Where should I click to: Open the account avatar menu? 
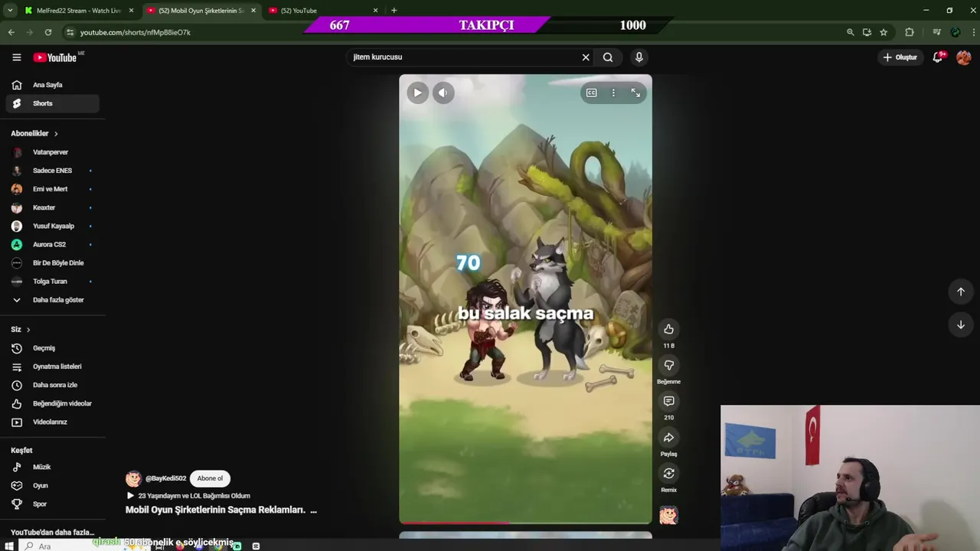coord(963,57)
